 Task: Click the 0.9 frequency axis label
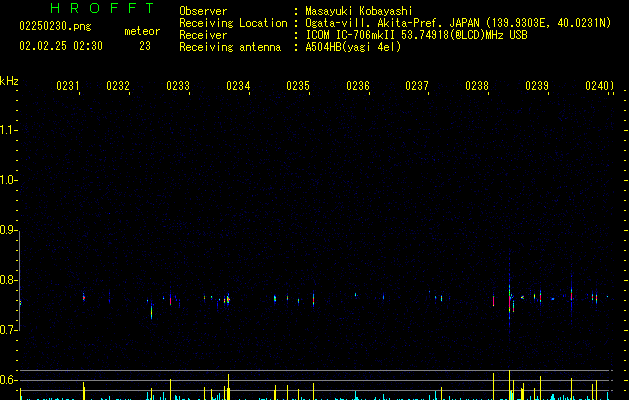[x=8, y=230]
